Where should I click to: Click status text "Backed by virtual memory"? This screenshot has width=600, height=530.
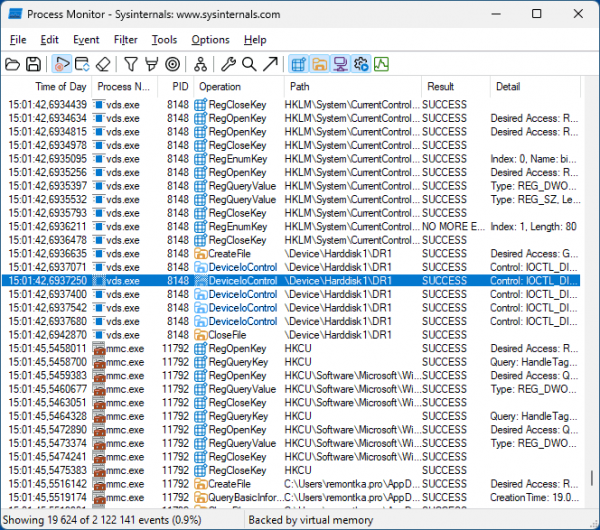click(311, 520)
